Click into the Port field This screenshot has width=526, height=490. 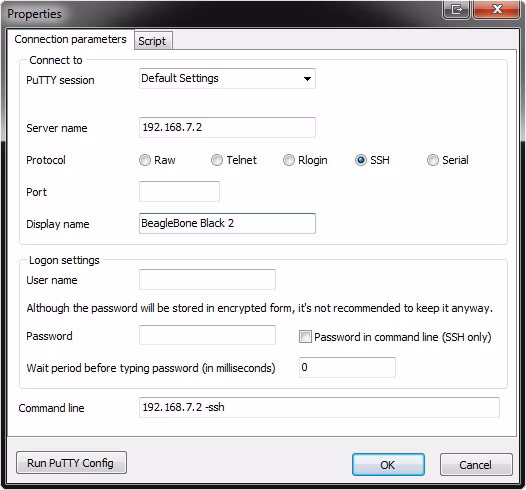click(179, 192)
